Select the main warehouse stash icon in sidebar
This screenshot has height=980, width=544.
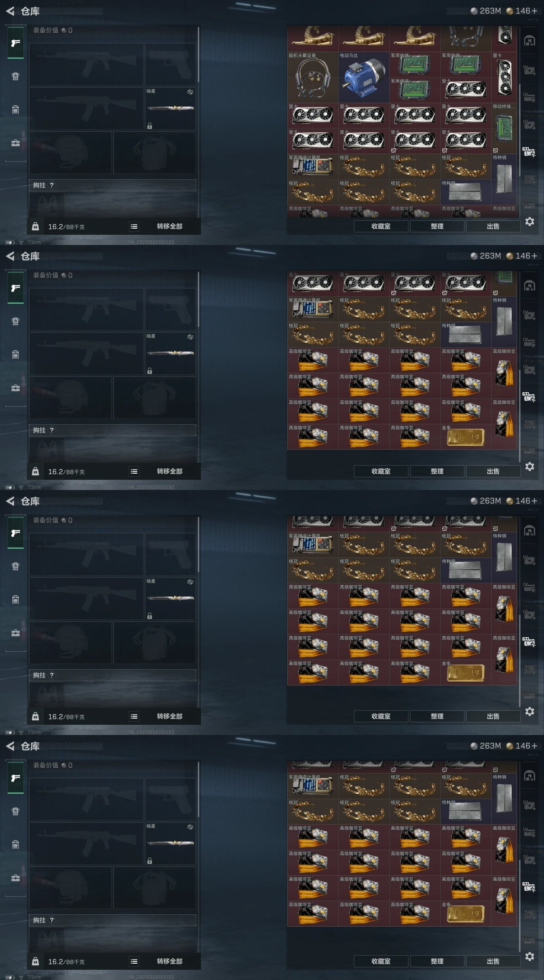tap(530, 41)
